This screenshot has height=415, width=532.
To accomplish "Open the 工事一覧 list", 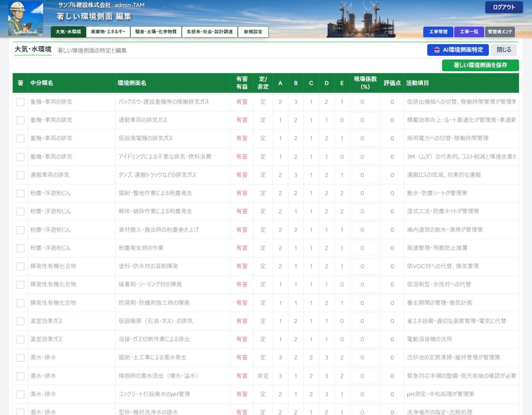I will coord(469,32).
